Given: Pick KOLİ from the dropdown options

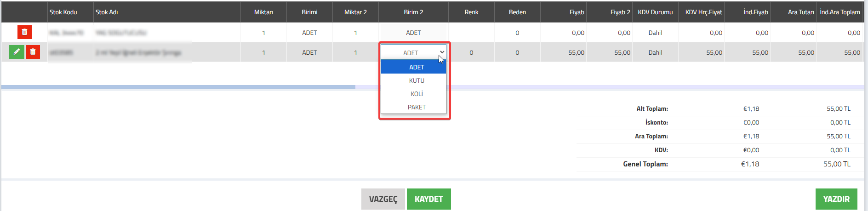Looking at the screenshot, I should click(413, 94).
